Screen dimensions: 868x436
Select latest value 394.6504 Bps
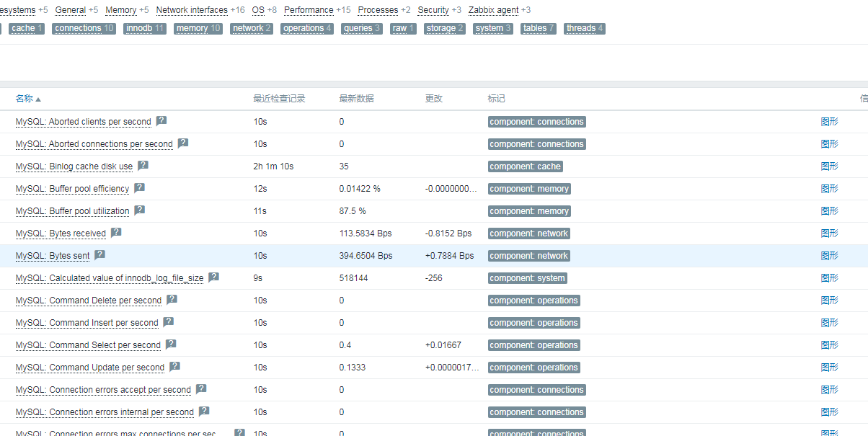pyautogui.click(x=366, y=256)
